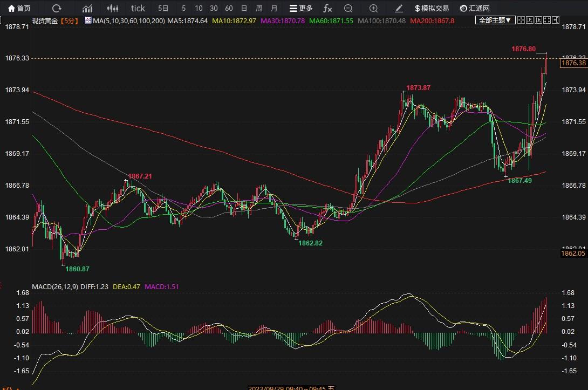The height and width of the screenshot is (390, 588).
Task: Open 模拟交易 simulated trading
Action: pyautogui.click(x=432, y=8)
